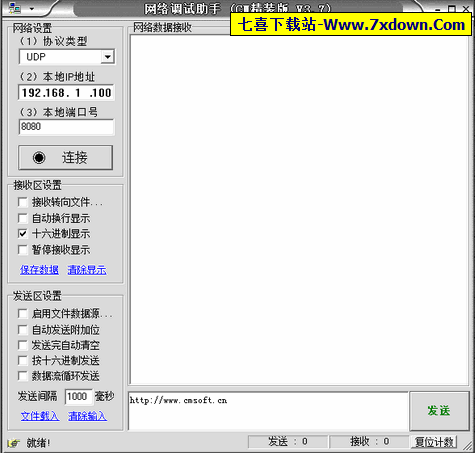
Task: Uncheck 十六进制显示 checkbox
Action: pyautogui.click(x=23, y=234)
